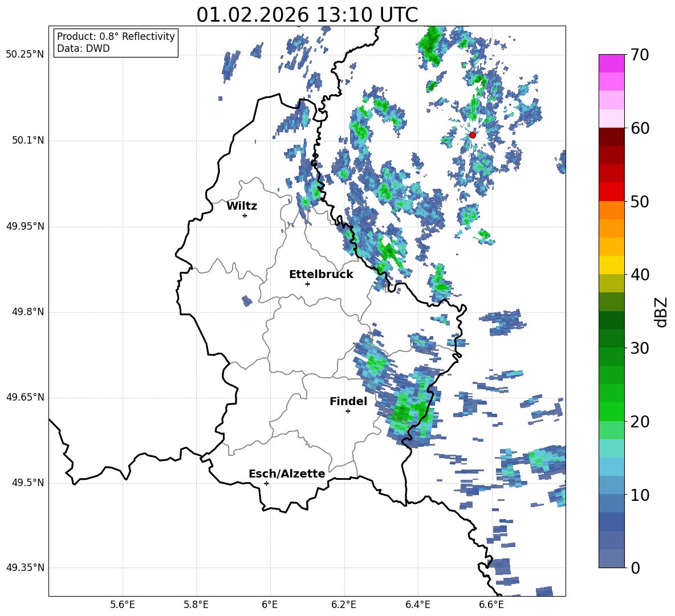The image size is (675, 616).
Task: Click the 50 colorbar tick value
Action: click(640, 201)
